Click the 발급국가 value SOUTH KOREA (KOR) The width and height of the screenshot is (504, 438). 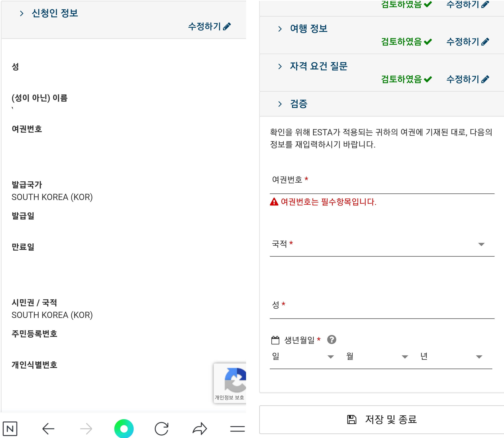click(52, 197)
